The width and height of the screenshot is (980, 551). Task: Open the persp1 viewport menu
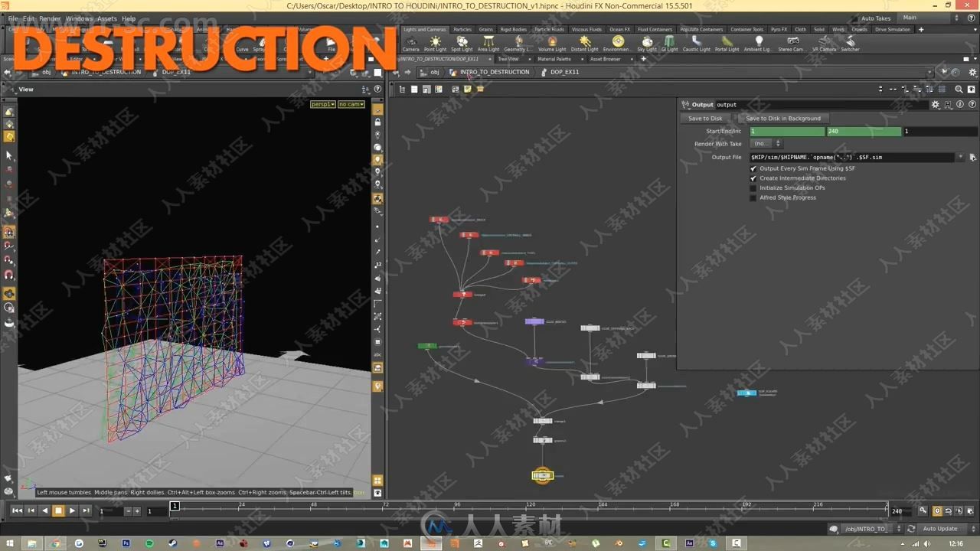pyautogui.click(x=322, y=104)
